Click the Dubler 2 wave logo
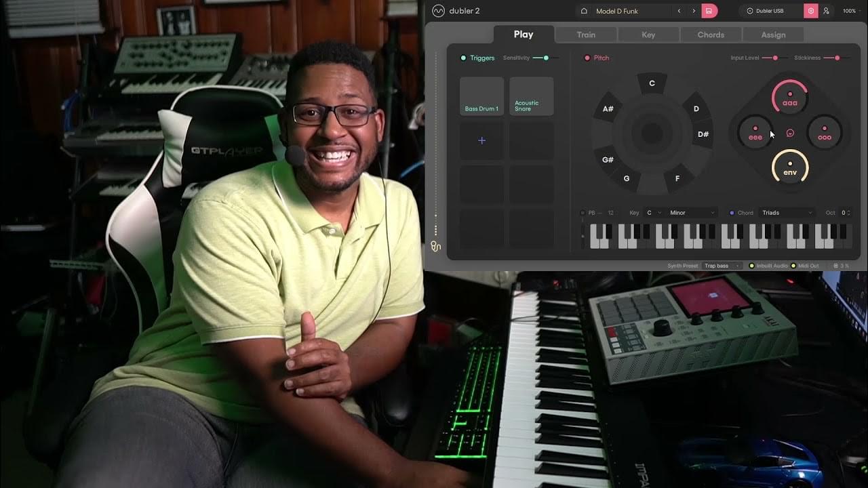 [x=438, y=11]
